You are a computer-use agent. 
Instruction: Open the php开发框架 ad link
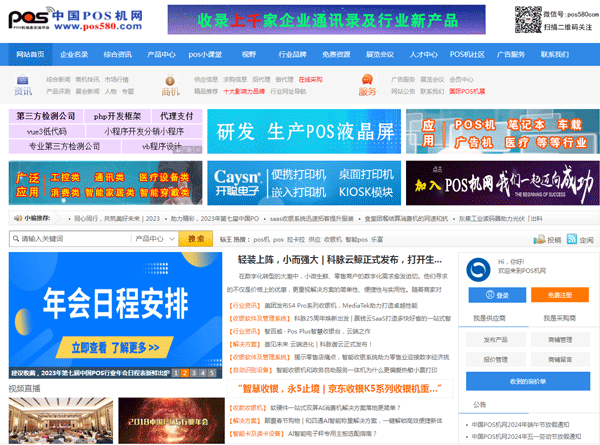click(x=117, y=116)
